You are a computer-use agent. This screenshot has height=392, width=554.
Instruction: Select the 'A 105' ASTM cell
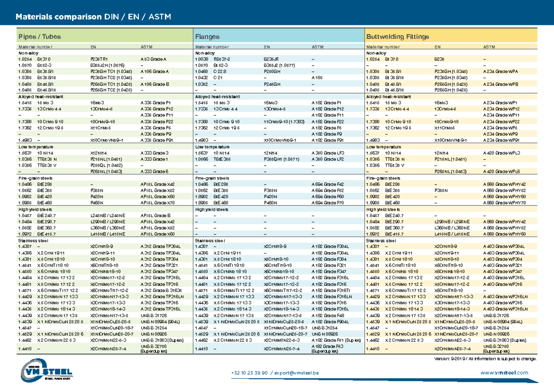[317, 78]
